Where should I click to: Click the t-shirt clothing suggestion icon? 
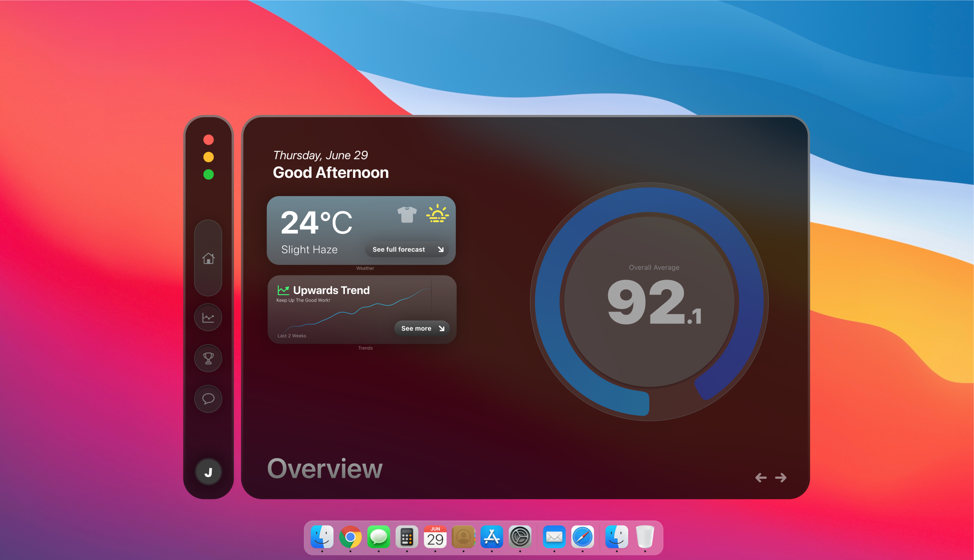pos(406,214)
